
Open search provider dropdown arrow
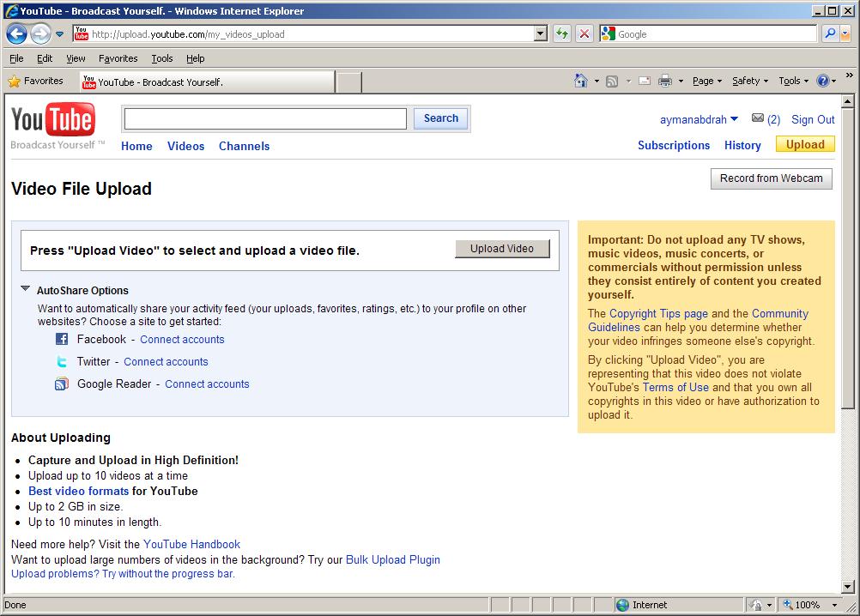[845, 34]
